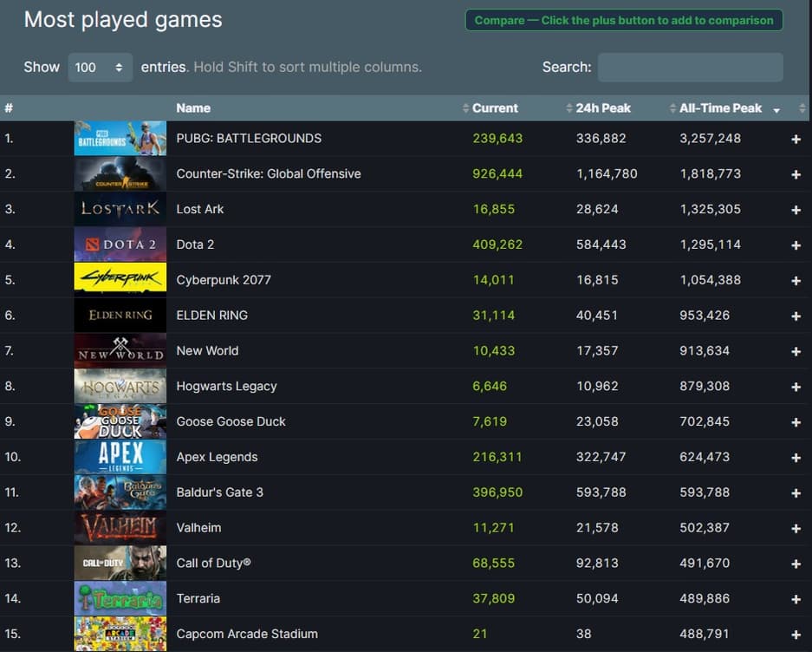Image resolution: width=812 pixels, height=652 pixels.
Task: Add Cyberpunk 2077 to comparison via plus
Action: pyautogui.click(x=796, y=280)
